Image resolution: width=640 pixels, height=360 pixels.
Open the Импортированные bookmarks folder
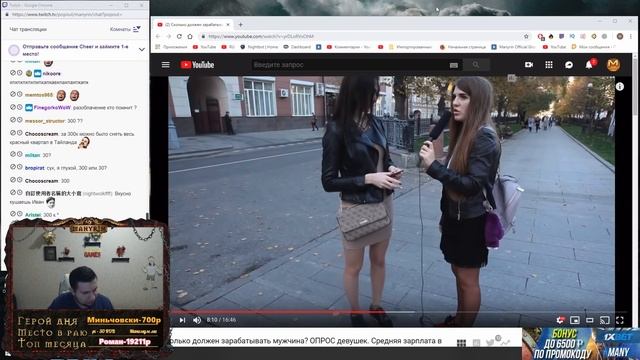coord(410,47)
